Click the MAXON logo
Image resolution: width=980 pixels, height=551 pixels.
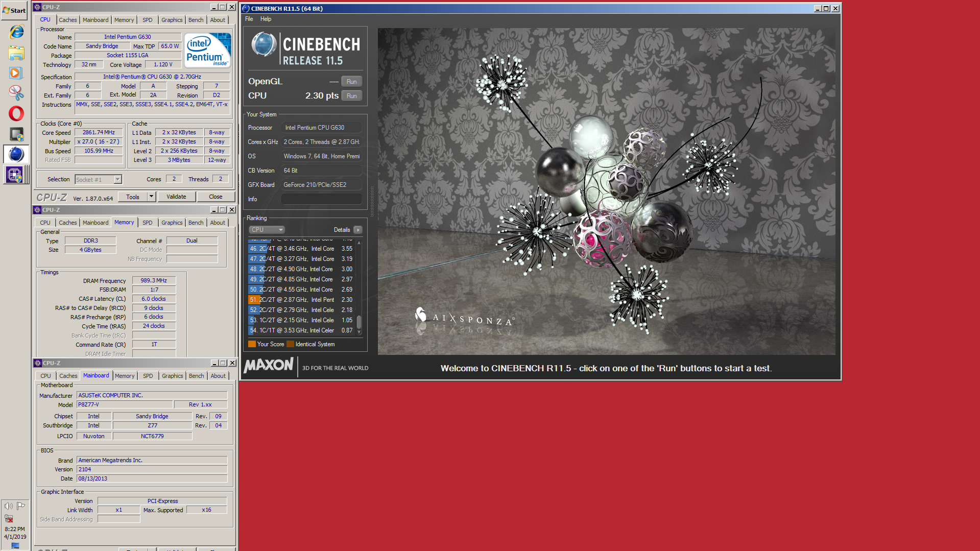(x=269, y=366)
